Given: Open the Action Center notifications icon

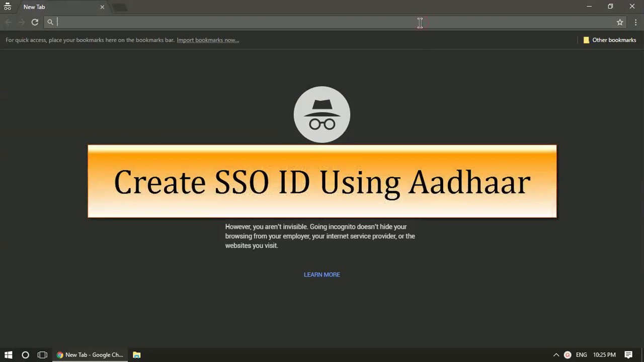Looking at the screenshot, I should click(x=628, y=355).
